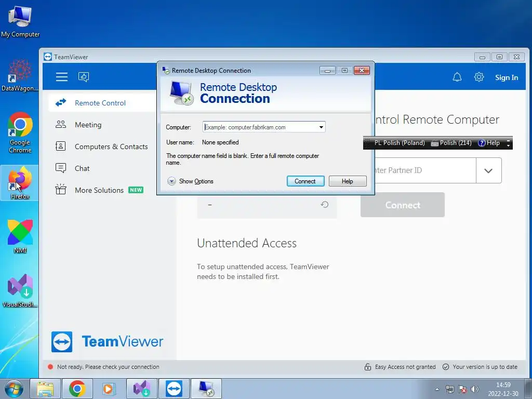Click the PL Polish (Poland) language indicator
Image resolution: width=532 pixels, height=399 pixels.
[x=400, y=143]
